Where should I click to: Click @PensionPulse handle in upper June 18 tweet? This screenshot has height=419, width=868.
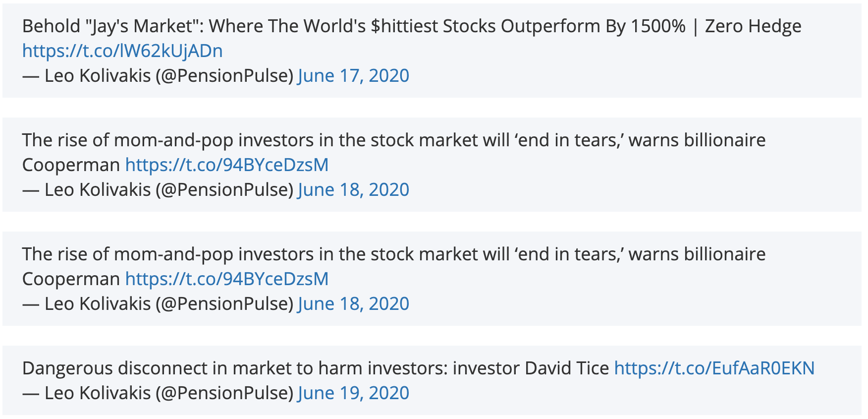(x=225, y=189)
